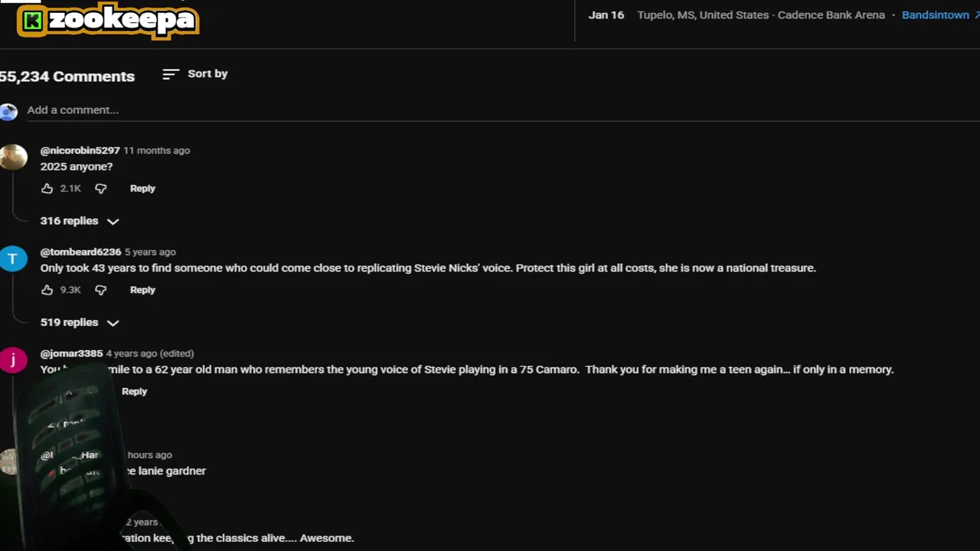Viewport: 980px width, 551px height.
Task: Click in the Add a comment field
Action: pos(306,110)
